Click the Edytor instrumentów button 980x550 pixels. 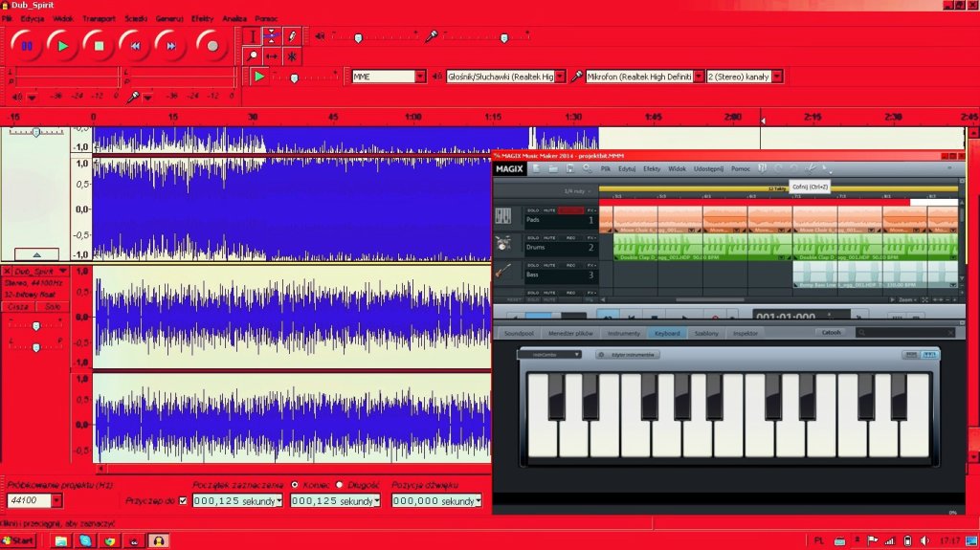click(628, 355)
